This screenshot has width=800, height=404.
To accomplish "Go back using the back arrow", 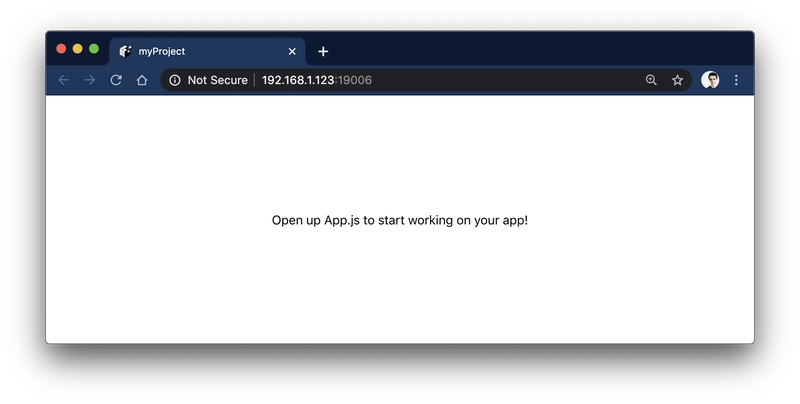I will point(64,80).
